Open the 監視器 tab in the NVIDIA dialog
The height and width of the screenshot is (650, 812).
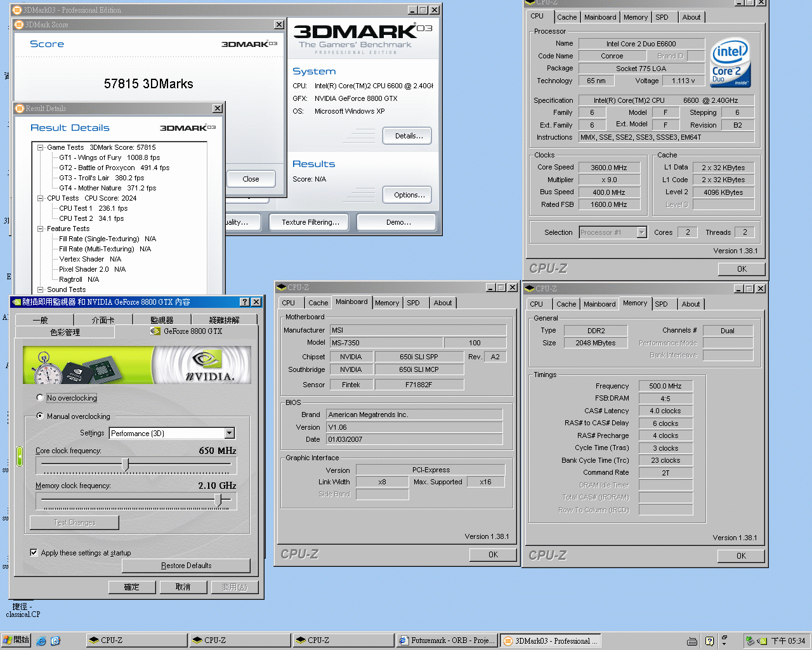[x=162, y=320]
